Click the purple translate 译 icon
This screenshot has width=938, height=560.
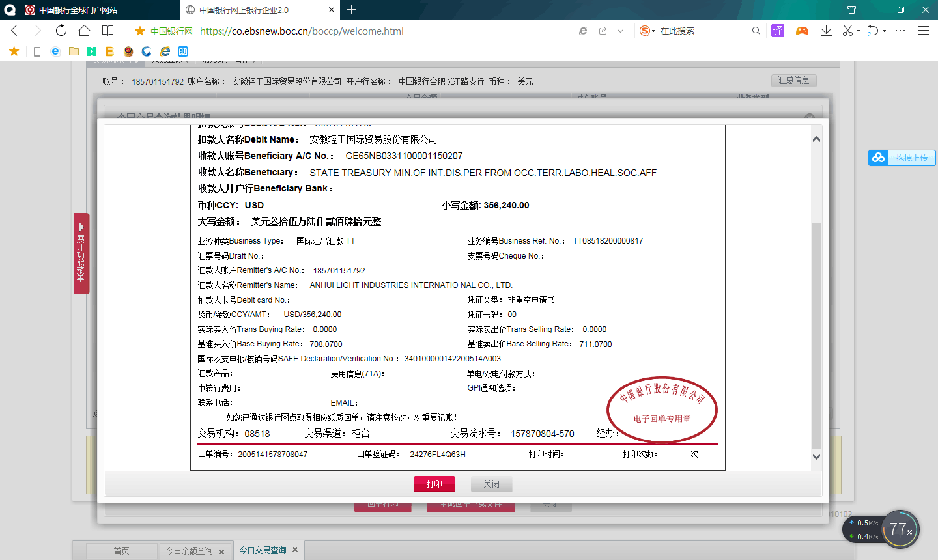[x=778, y=31]
